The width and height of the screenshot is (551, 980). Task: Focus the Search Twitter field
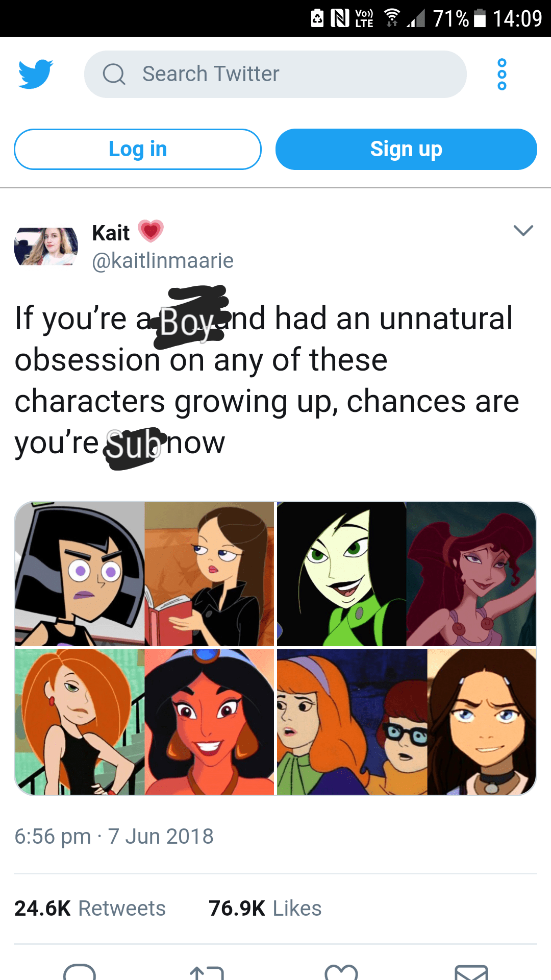[275, 74]
